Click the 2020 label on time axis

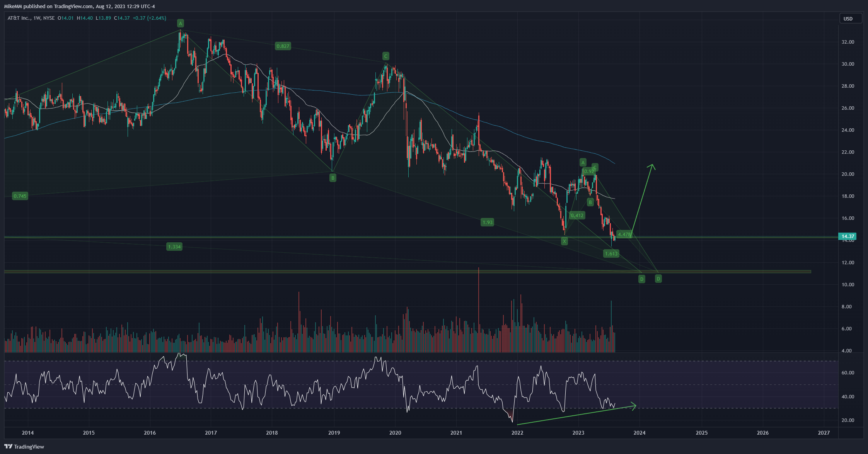(395, 433)
